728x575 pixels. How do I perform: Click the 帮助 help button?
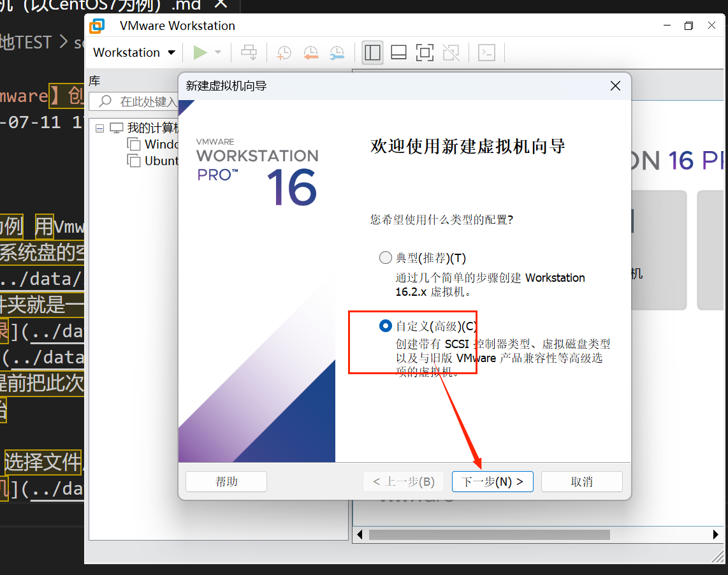click(226, 482)
